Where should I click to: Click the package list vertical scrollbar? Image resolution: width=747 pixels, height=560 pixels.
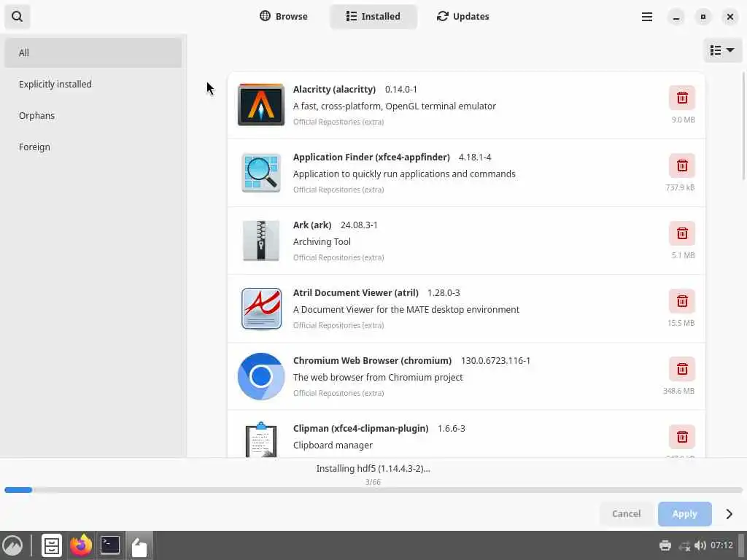point(743,125)
